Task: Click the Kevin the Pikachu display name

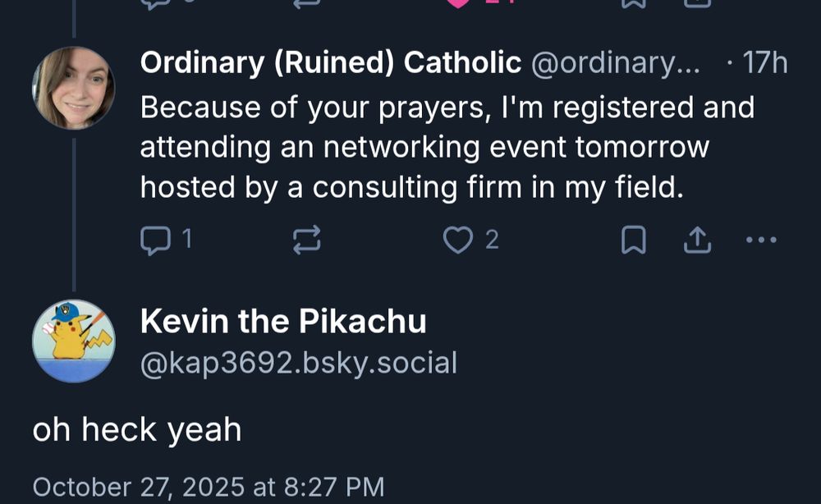Action: [283, 322]
